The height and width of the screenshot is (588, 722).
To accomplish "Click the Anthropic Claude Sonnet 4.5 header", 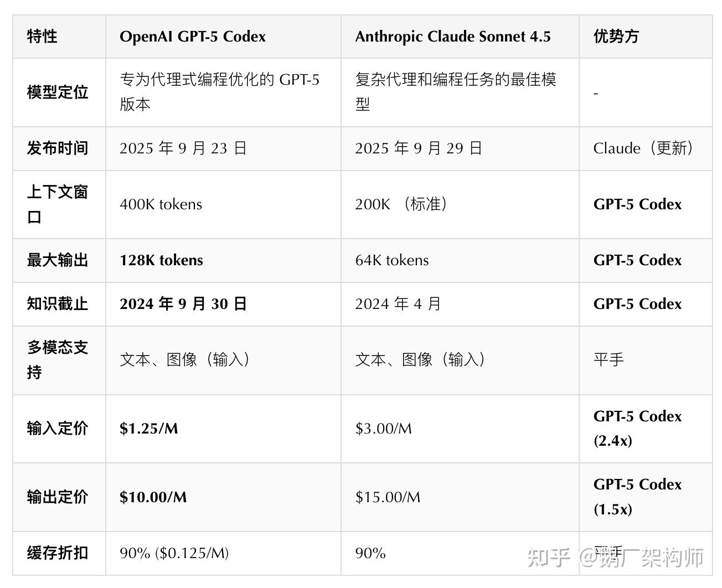I will [452, 37].
